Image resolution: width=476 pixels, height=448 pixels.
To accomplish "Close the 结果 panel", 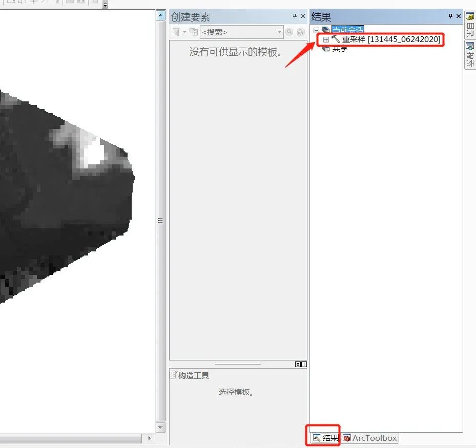I will click(459, 16).
